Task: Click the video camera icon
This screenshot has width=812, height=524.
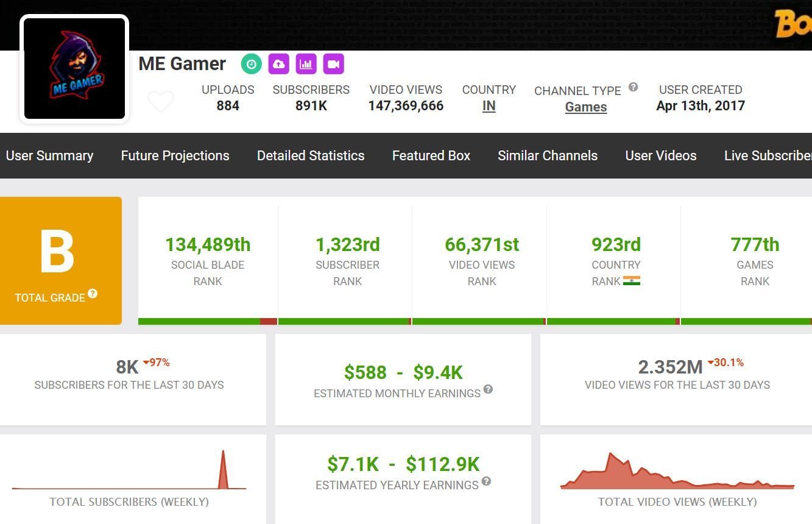Action: pyautogui.click(x=334, y=63)
